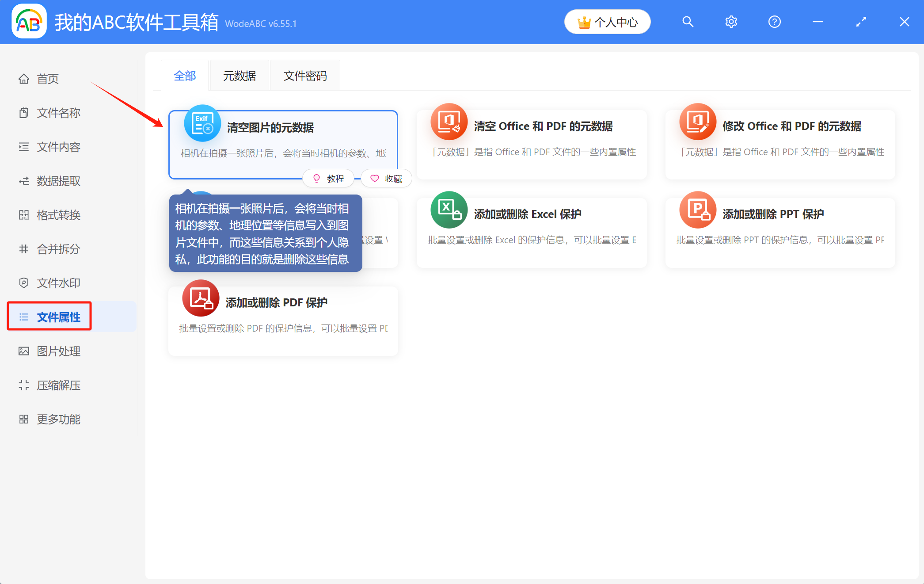The height and width of the screenshot is (584, 924).
Task: Open settings via the gear icon
Action: (x=731, y=21)
